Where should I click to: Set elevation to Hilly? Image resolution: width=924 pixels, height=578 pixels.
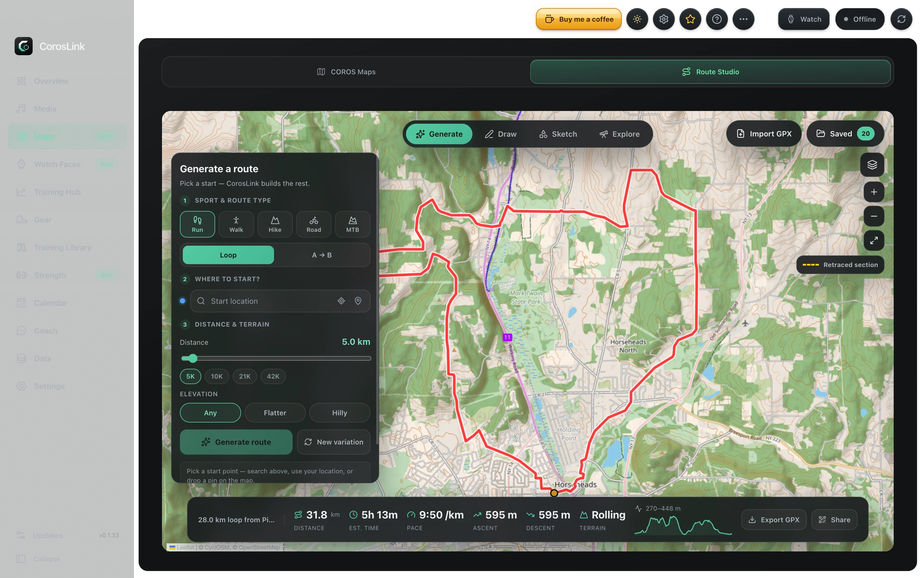point(340,413)
